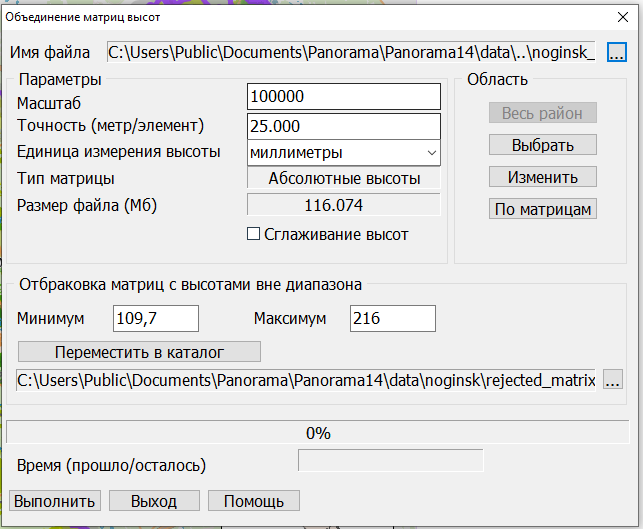Click the Выход button
This screenshot has height=529, width=643.
(x=154, y=501)
